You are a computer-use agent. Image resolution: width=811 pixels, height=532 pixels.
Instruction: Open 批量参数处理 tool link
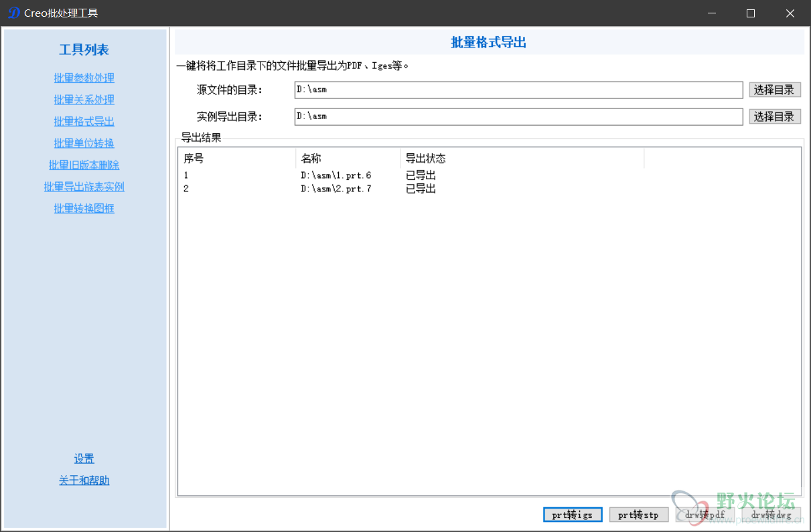[x=84, y=78]
